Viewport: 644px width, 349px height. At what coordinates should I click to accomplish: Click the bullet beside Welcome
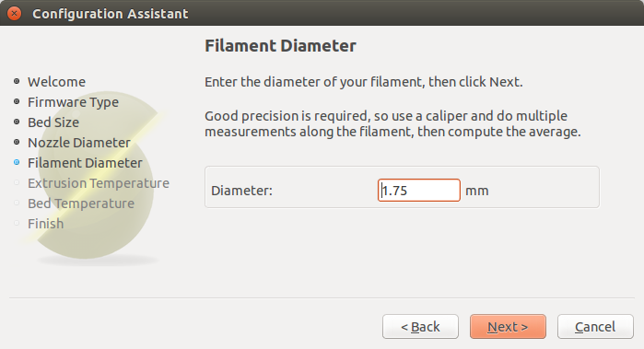pos(17,81)
